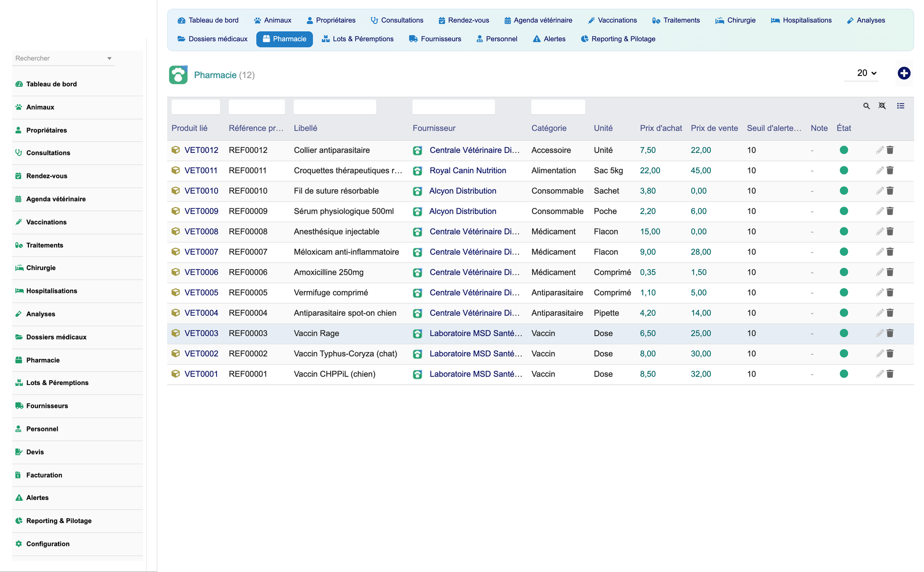Click the Produit lié filter field
The height and width of the screenshot is (572, 924).
pyautogui.click(x=196, y=107)
